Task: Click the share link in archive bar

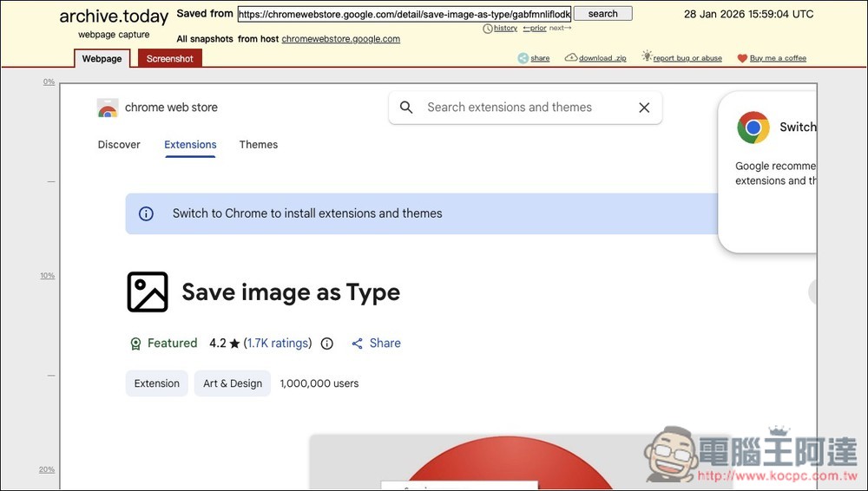Action: (x=540, y=58)
